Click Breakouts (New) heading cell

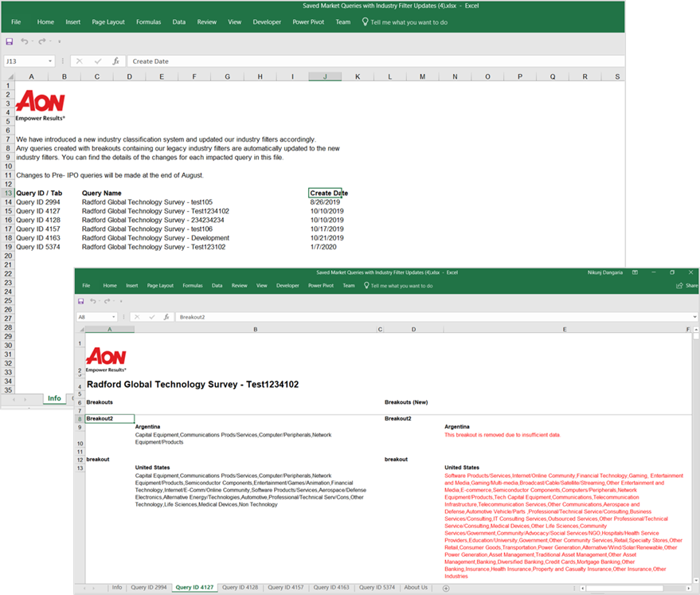tap(406, 402)
